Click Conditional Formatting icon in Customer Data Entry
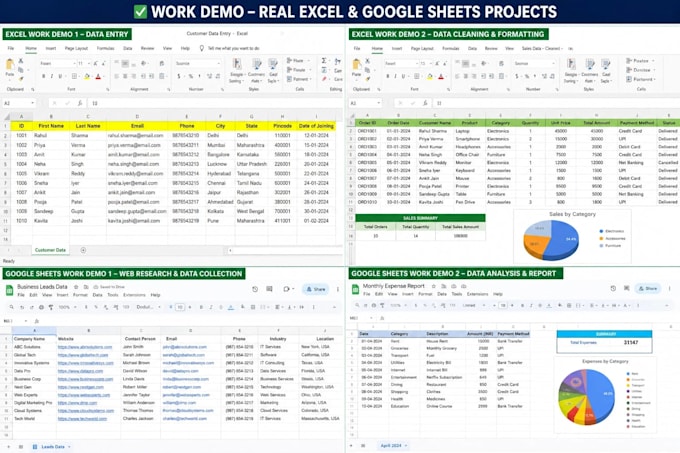 237,66
